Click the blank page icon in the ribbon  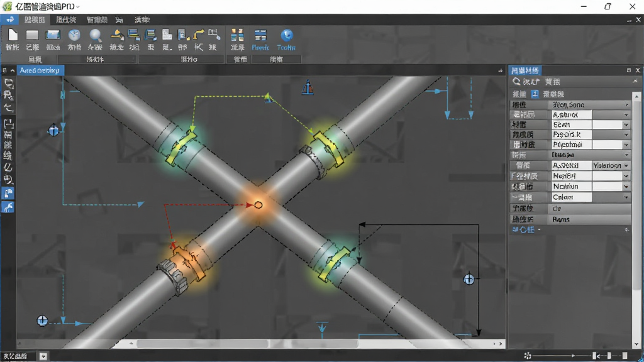click(x=13, y=36)
